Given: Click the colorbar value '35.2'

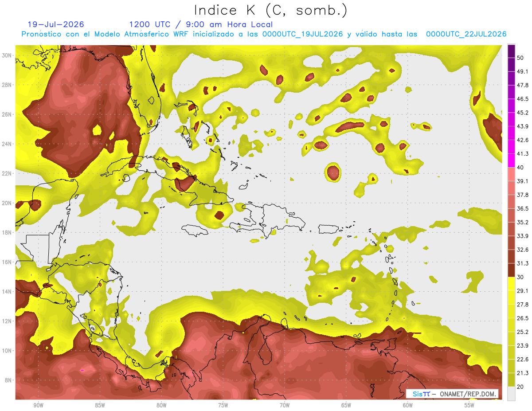Looking at the screenshot, I should (523, 222).
